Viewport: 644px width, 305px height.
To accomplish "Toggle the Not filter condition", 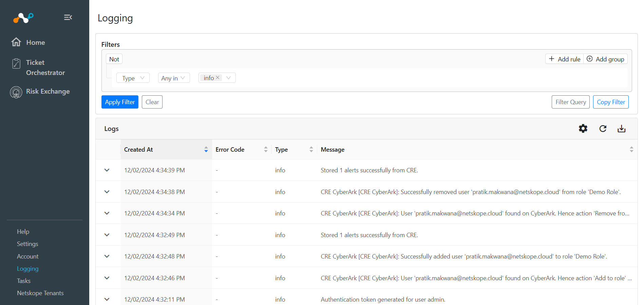I will coord(114,59).
